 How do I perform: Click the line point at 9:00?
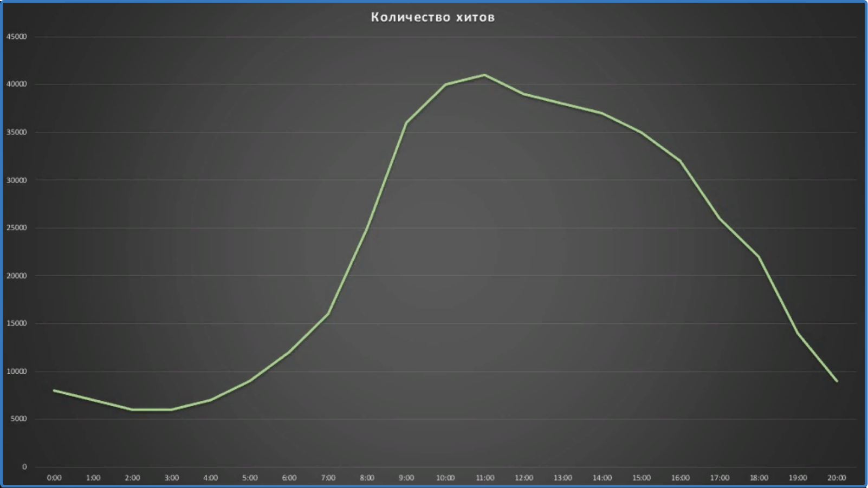click(x=406, y=123)
